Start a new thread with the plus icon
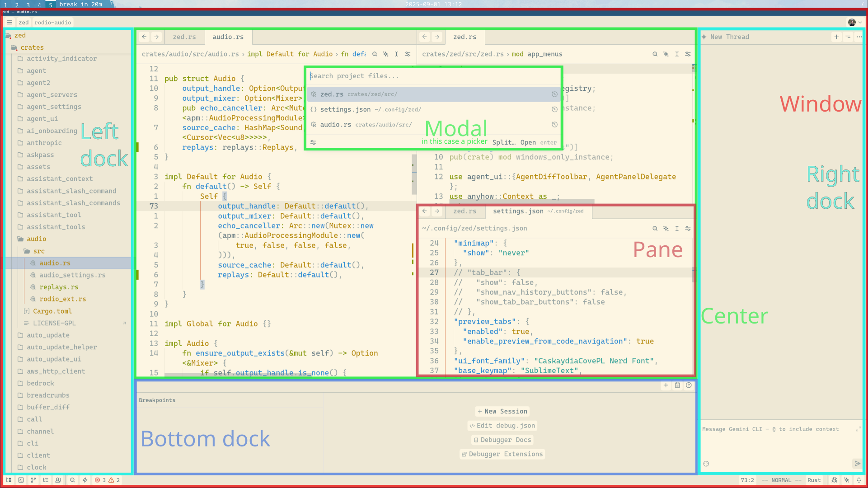The image size is (868, 488). tap(836, 37)
